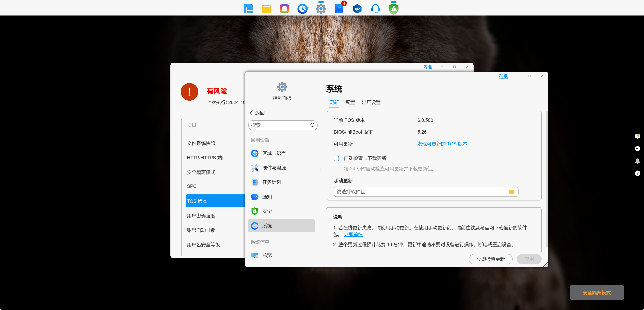Viewport: 644px width, 310px height.
Task: Click the Control Panel gear logo
Action: [282, 87]
